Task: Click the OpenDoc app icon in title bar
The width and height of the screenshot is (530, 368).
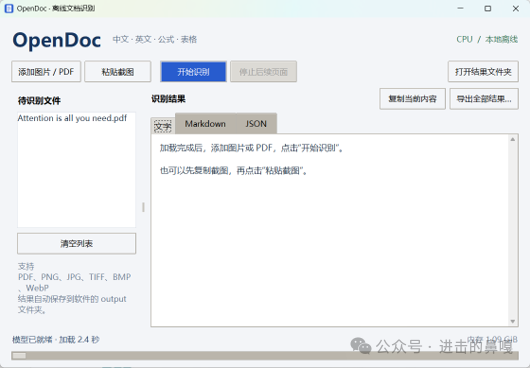Action: click(x=9, y=8)
